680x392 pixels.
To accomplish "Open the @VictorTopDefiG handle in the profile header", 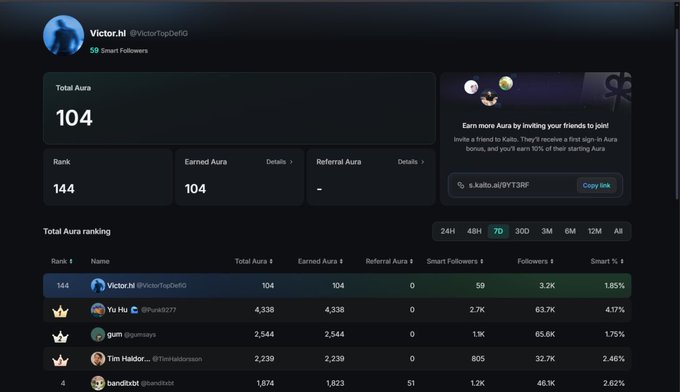I will tap(159, 33).
